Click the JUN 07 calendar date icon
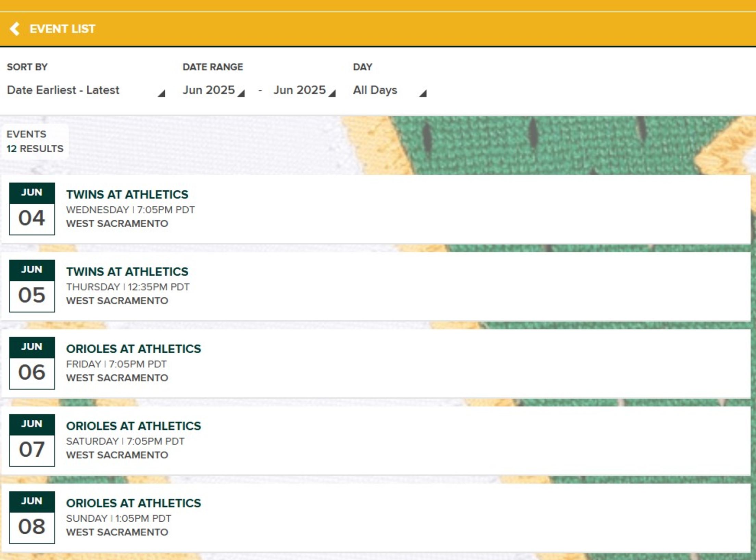This screenshot has height=560, width=756. click(32, 440)
